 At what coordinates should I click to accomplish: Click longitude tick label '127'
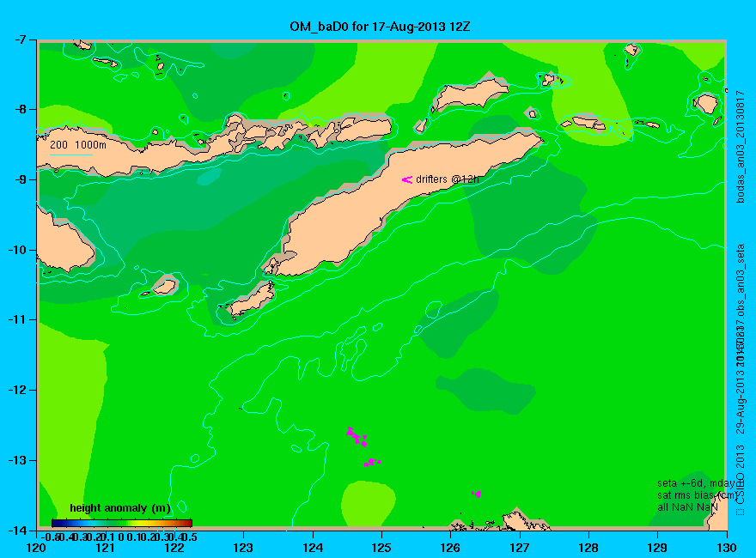point(519,548)
